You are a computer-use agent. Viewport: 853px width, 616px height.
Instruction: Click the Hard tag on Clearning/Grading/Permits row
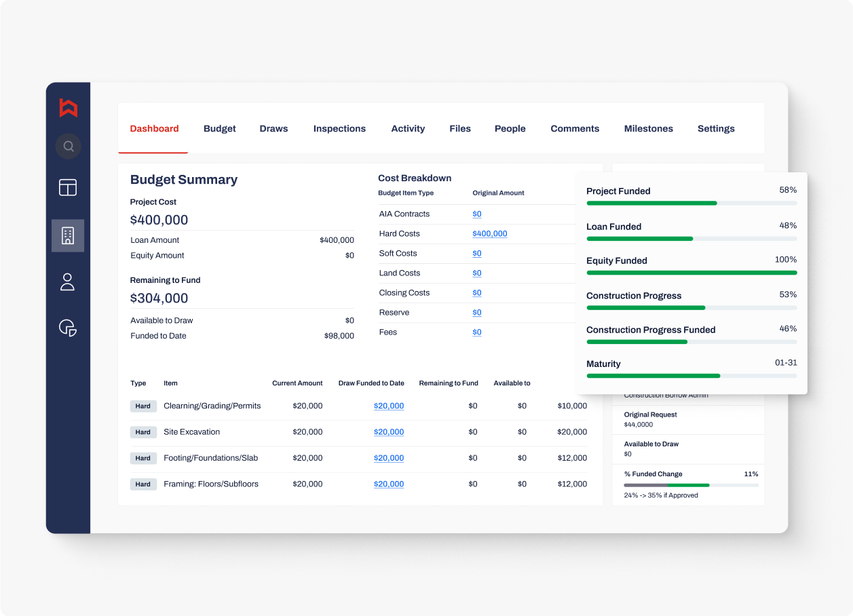coord(143,406)
